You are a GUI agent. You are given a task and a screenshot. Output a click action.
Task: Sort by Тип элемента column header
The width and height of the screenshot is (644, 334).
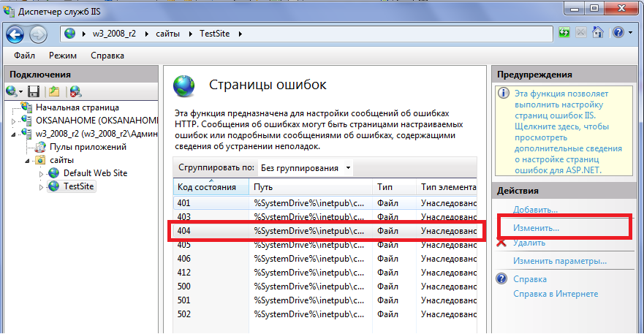point(447,187)
